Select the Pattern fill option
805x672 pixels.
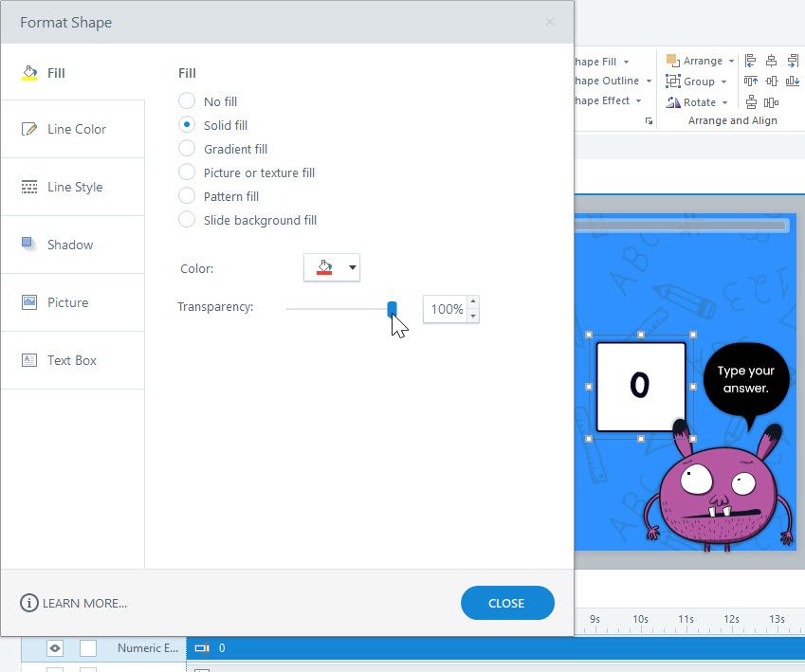click(187, 195)
